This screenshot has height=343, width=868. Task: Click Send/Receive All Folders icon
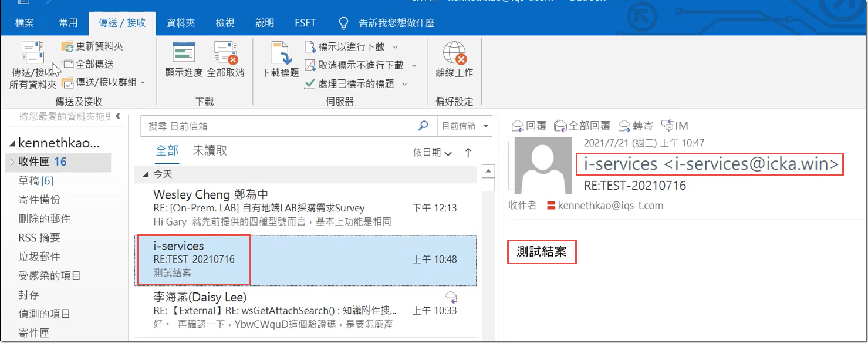click(32, 53)
